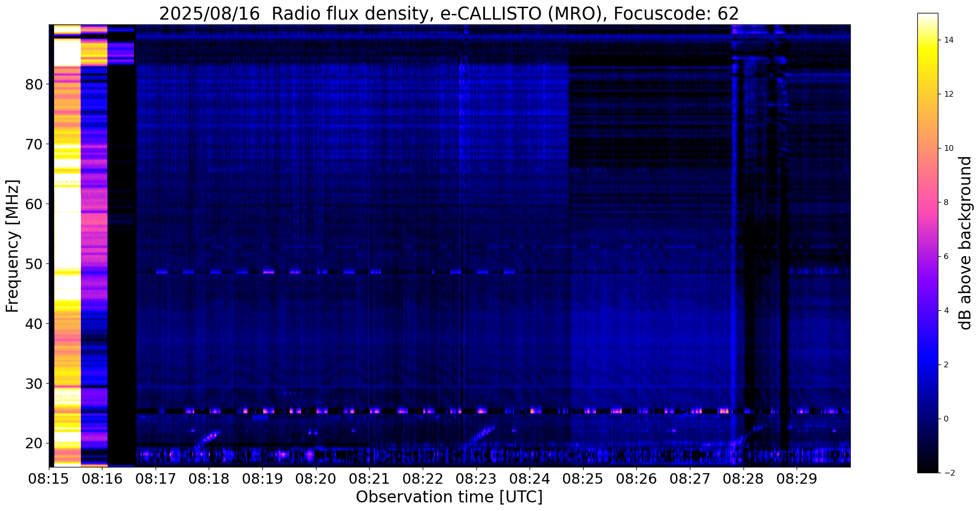Click the 80 MHz frequency tick label
Viewport: 980px width, 511px height.
pyautogui.click(x=34, y=84)
